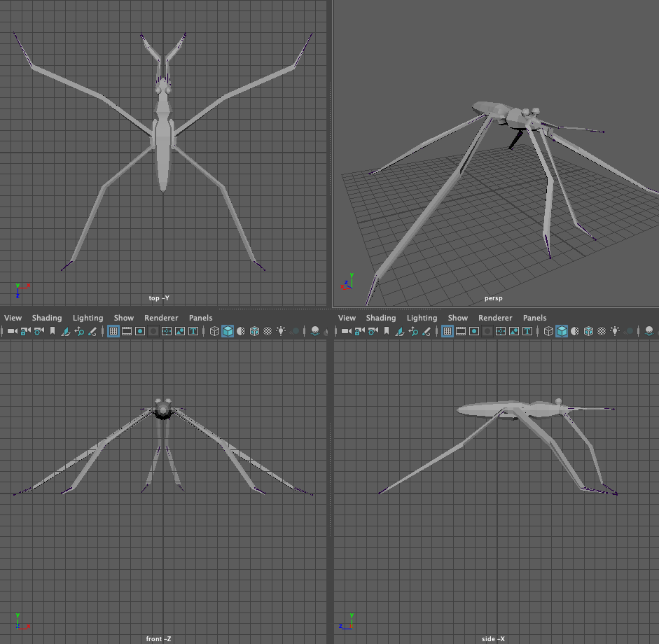
Task: Click Textured icon in side panel toolbar
Action: pos(602,332)
